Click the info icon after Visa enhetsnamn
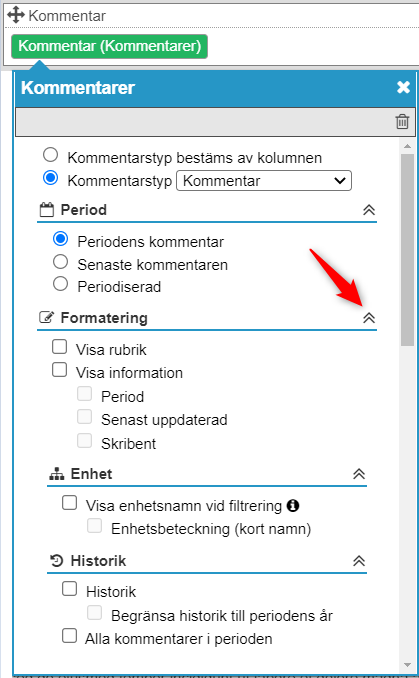 click(x=293, y=505)
